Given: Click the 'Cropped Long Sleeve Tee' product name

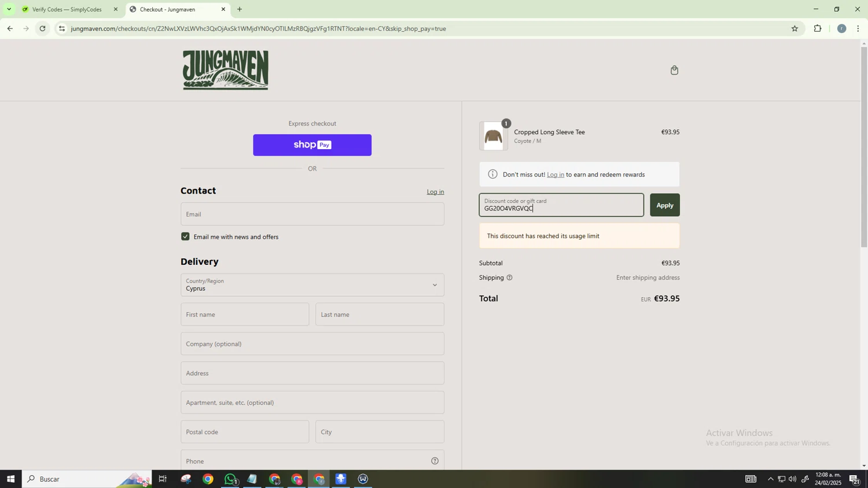Looking at the screenshot, I should [x=549, y=132].
